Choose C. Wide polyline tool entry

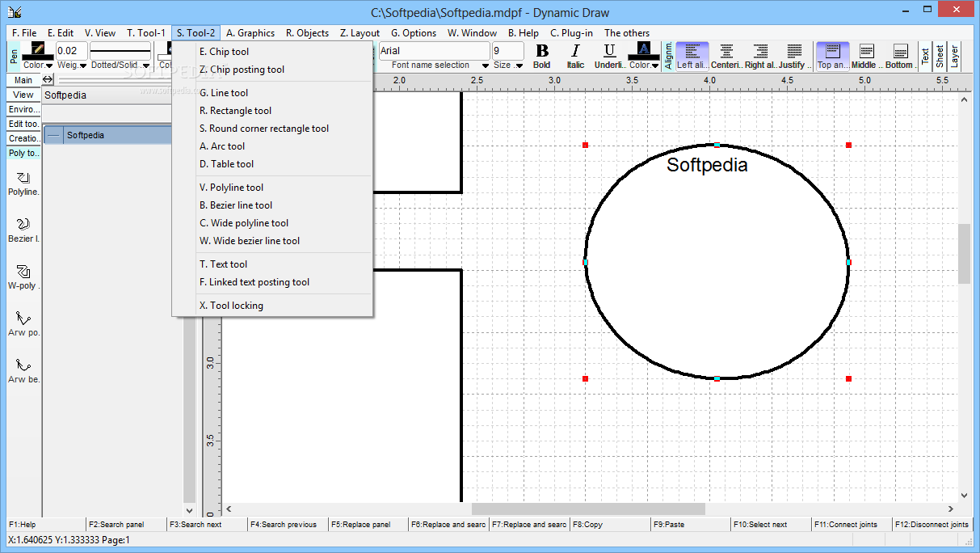(x=272, y=223)
